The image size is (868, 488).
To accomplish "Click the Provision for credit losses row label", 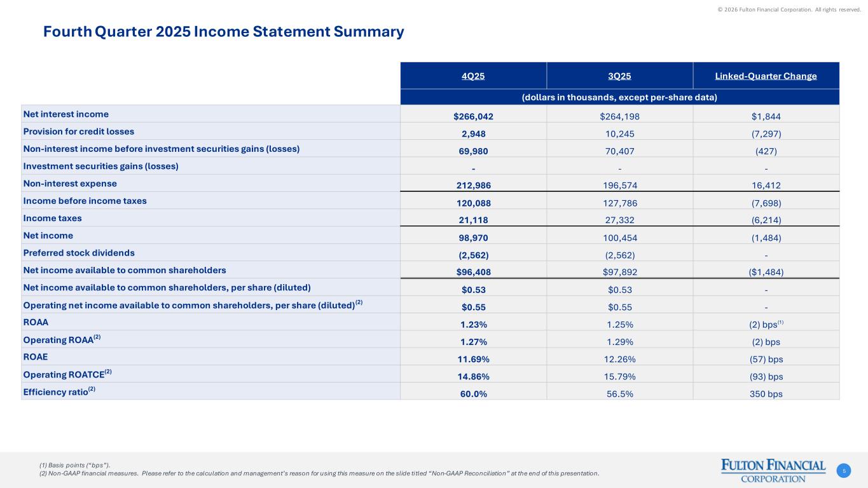I will tap(79, 132).
